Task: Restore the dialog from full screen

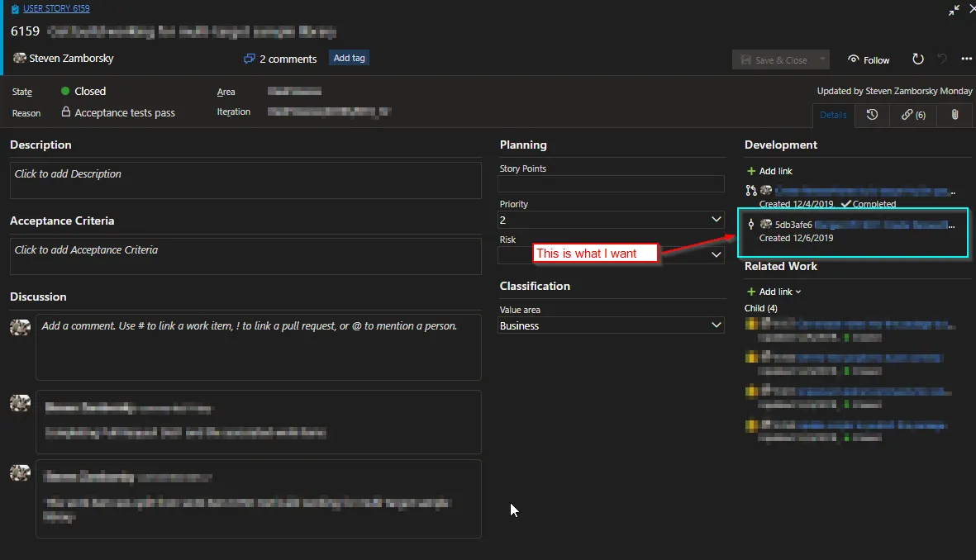Action: click(954, 10)
